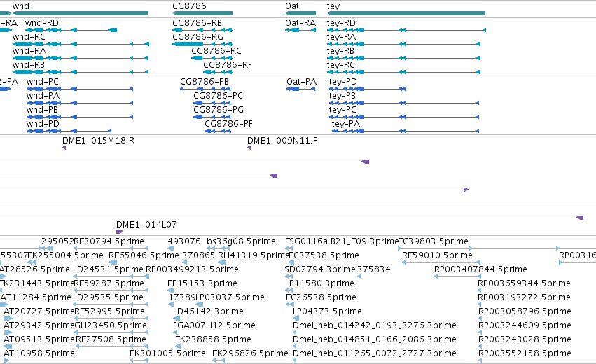Select EST RH41319.5prime
Screen dimensions: 596x364
point(254,255)
